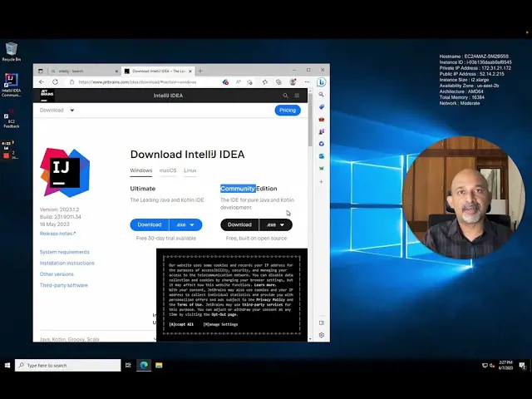This screenshot has height=399, width=532.
Task: Open Manage Settings in cookie banner
Action: pos(220,324)
